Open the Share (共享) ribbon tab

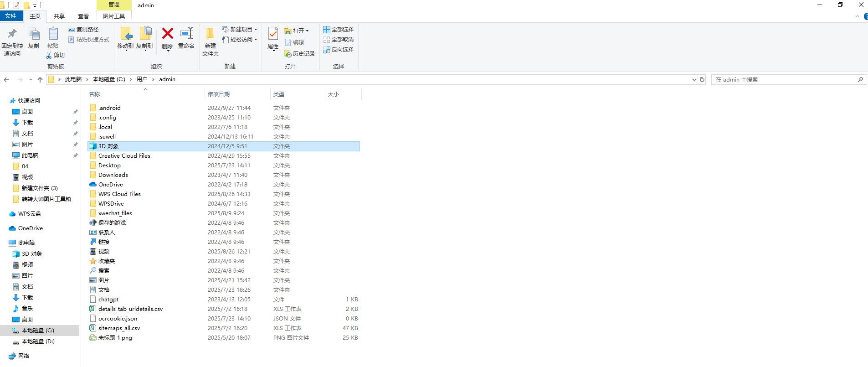pos(59,16)
